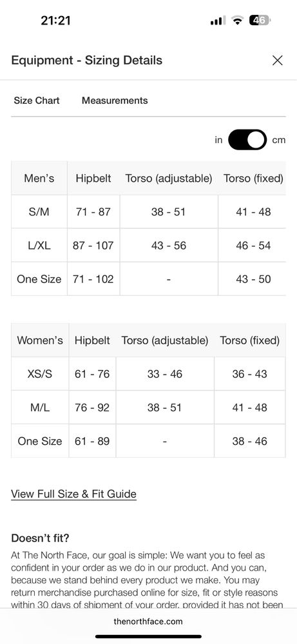Tap the cellular signal bars icon
This screenshot has width=297, height=644.
pyautogui.click(x=217, y=21)
